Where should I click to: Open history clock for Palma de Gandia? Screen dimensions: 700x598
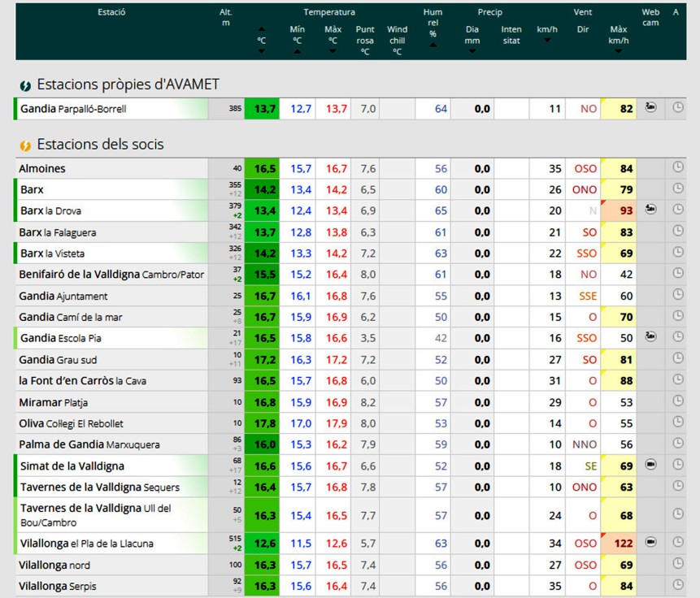click(x=678, y=443)
